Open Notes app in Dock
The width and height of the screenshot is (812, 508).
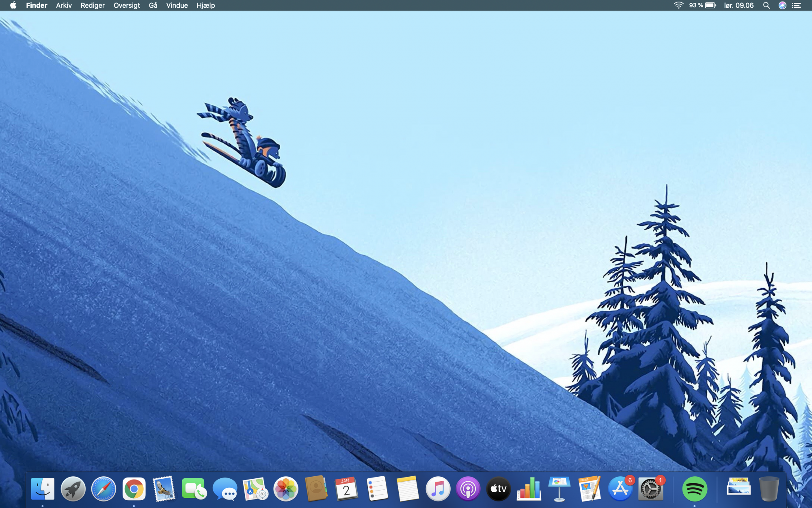pyautogui.click(x=407, y=488)
